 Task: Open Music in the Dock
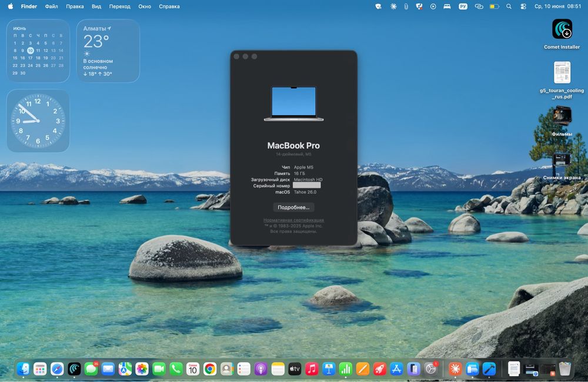(x=312, y=369)
